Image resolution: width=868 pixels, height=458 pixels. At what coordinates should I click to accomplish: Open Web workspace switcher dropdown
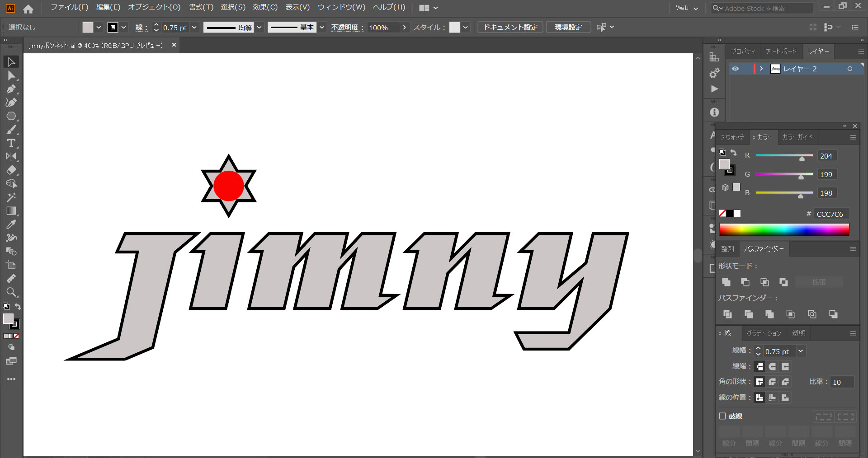pyautogui.click(x=687, y=8)
